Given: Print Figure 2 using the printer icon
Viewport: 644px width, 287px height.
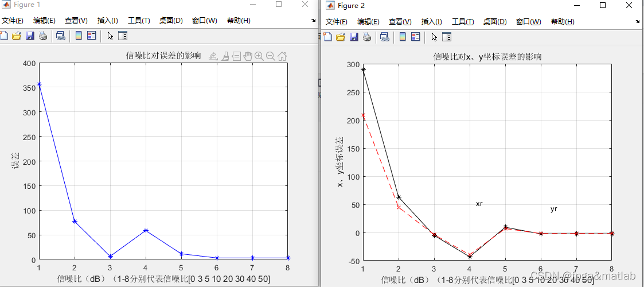Looking at the screenshot, I should click(x=367, y=37).
